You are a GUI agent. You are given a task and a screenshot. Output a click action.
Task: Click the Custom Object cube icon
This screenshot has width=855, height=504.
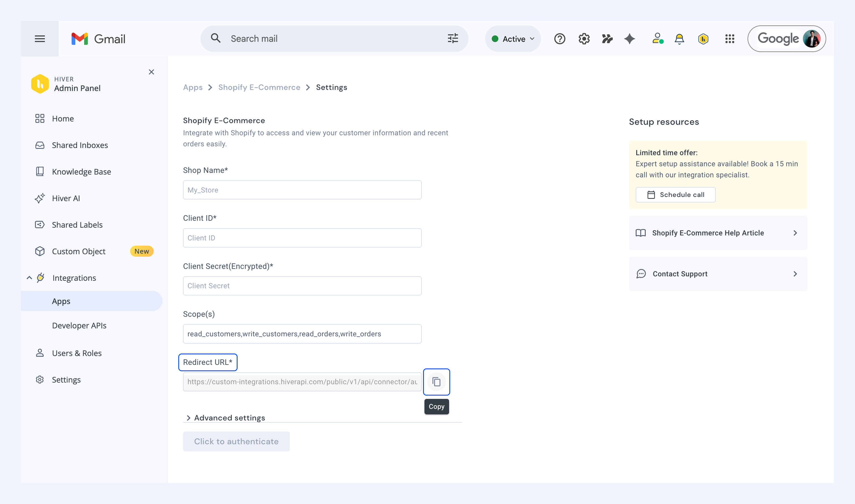(x=40, y=251)
